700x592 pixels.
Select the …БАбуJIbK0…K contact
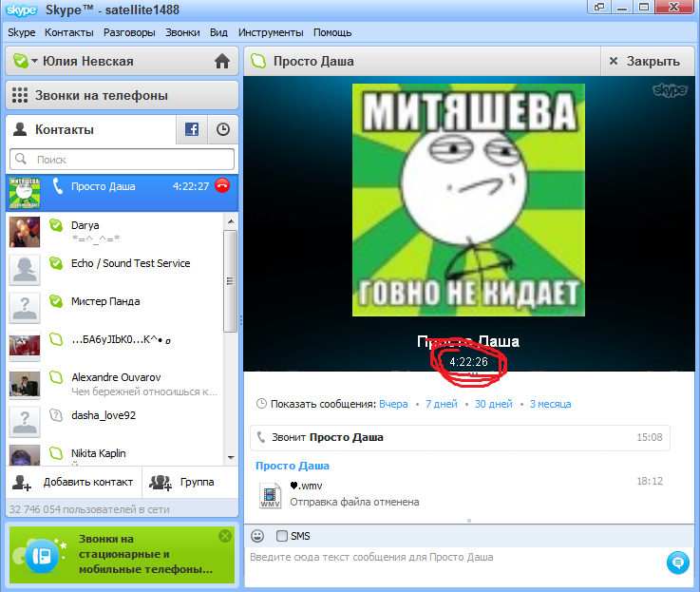[x=114, y=345]
